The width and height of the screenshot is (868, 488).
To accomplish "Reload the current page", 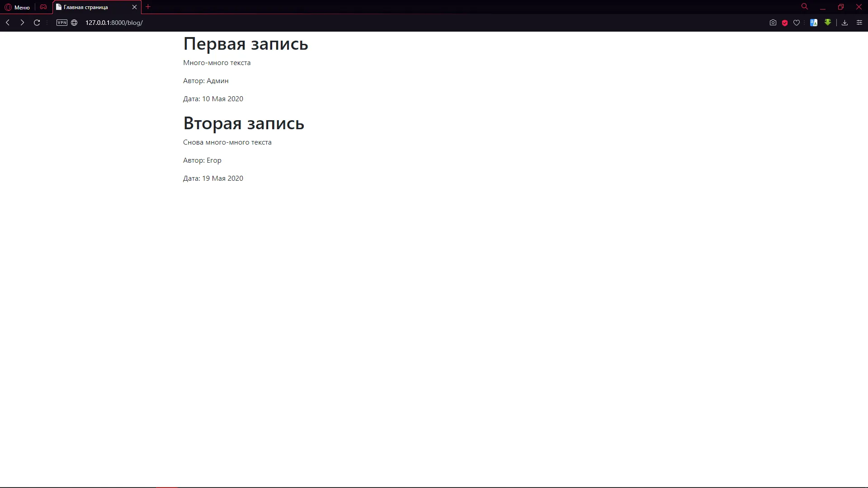I will [x=37, y=23].
